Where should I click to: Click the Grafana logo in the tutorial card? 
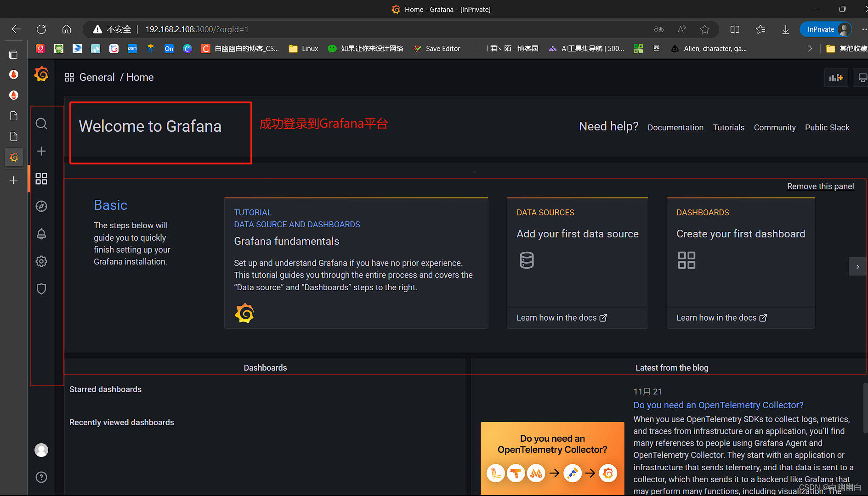pyautogui.click(x=244, y=313)
